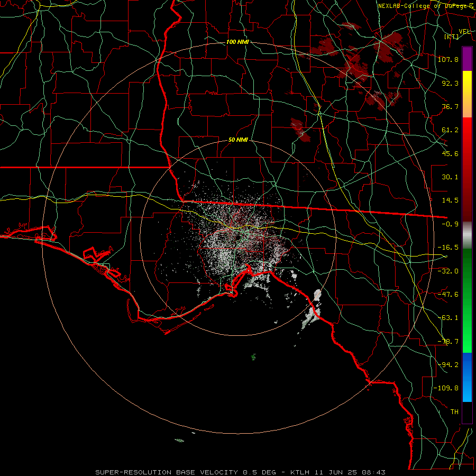Screen dimensions: 476x476
Task: Click the 30.1 velocity scale value
Action: pos(450,177)
